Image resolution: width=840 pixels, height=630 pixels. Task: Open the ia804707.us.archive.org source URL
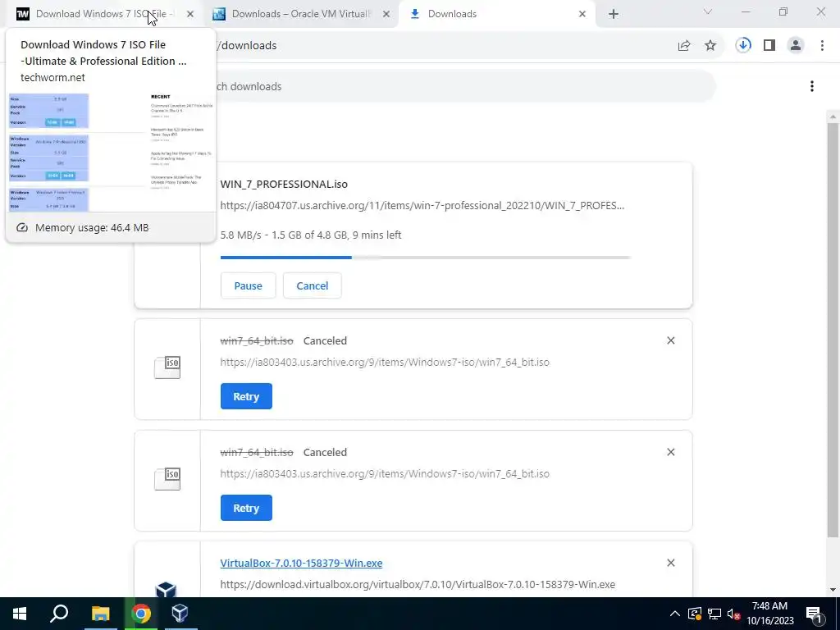(x=422, y=206)
